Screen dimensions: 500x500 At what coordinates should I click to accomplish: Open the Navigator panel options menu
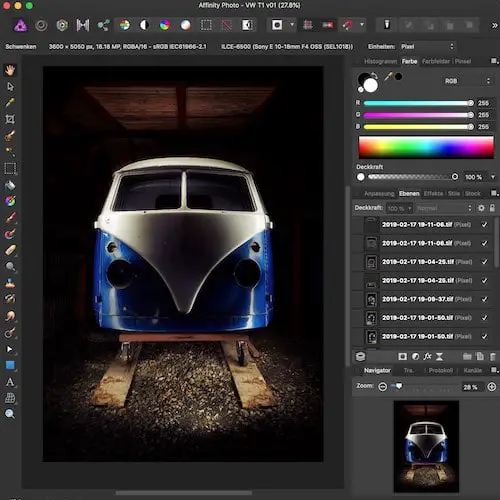click(x=494, y=370)
